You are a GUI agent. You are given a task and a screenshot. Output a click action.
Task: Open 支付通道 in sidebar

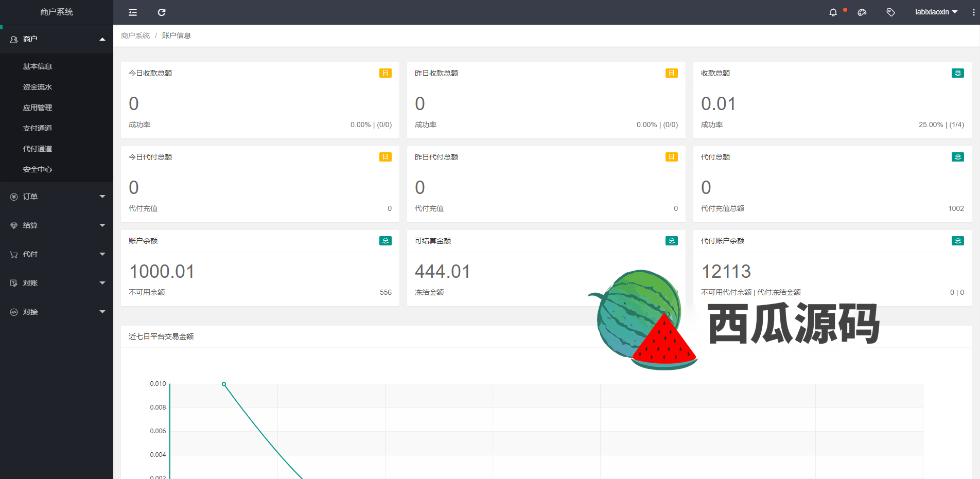[38, 128]
